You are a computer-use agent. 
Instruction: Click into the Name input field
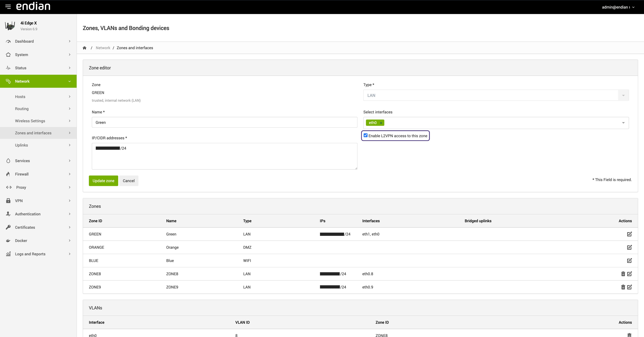pyautogui.click(x=224, y=122)
